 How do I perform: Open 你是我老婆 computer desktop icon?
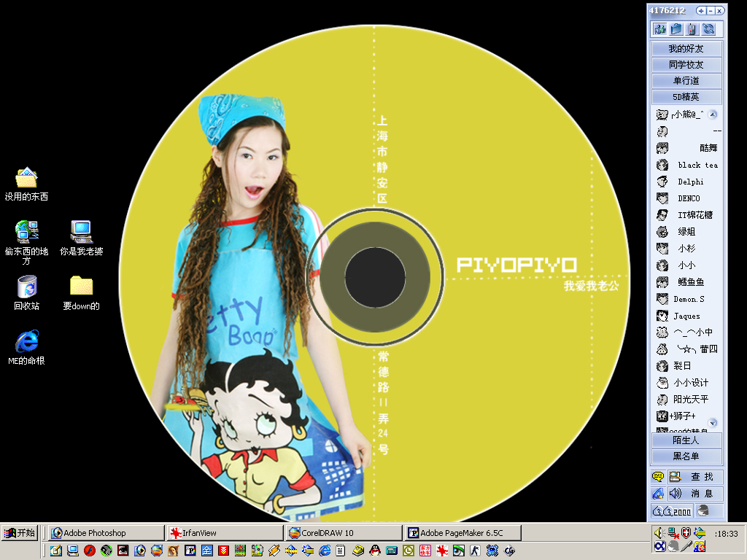81,238
